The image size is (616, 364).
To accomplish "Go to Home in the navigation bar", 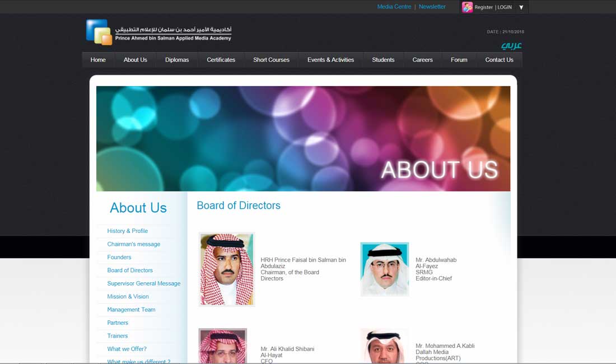I will pyautogui.click(x=98, y=60).
